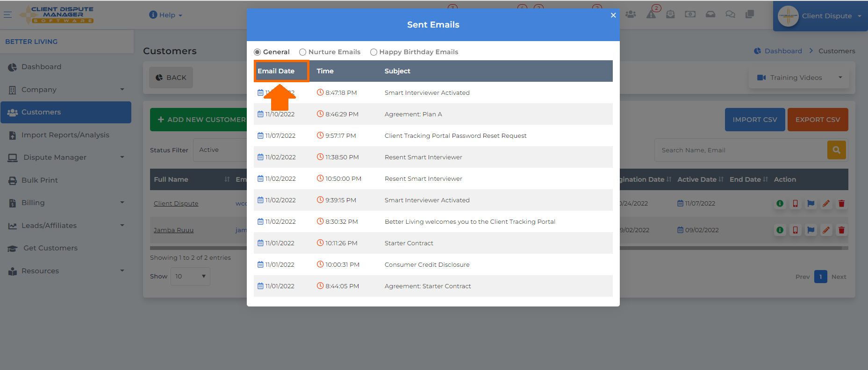Screen dimensions: 868x370
Task: Open the Help dropdown menu
Action: click(165, 15)
